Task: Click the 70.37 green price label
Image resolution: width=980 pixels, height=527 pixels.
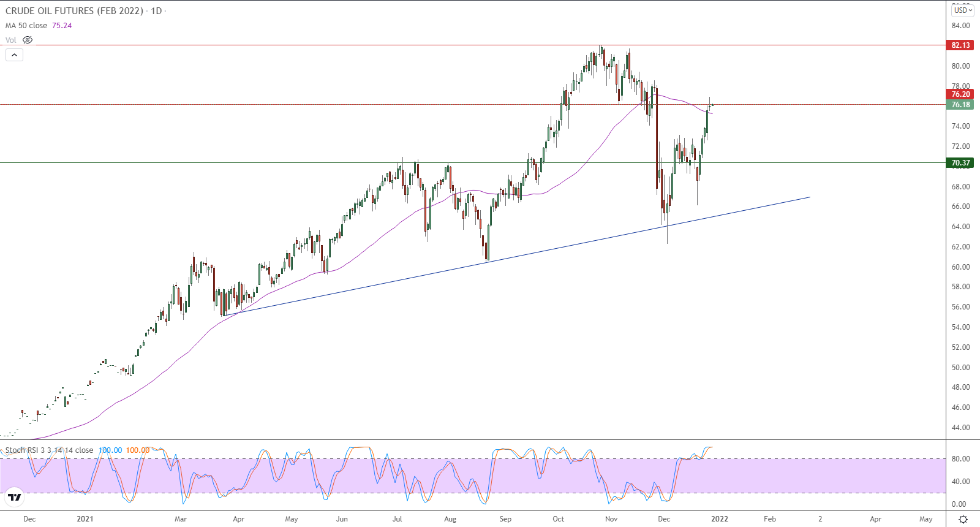Action: 960,163
